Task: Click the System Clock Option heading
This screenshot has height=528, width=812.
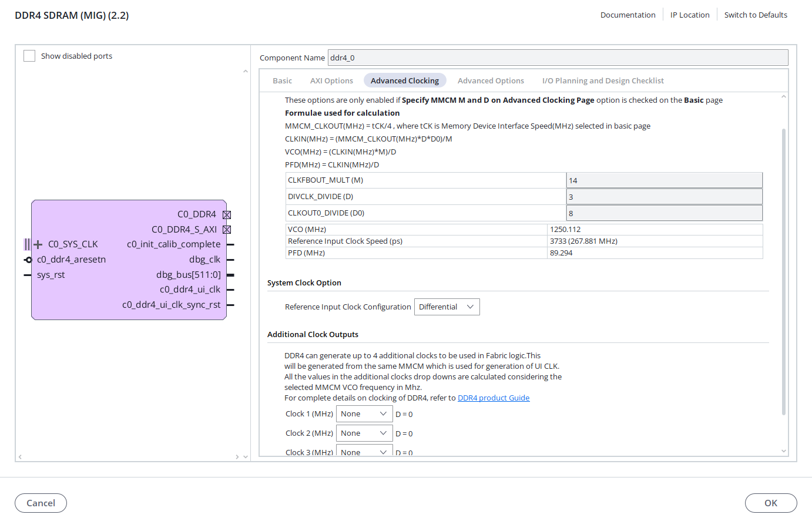Action: [x=304, y=283]
